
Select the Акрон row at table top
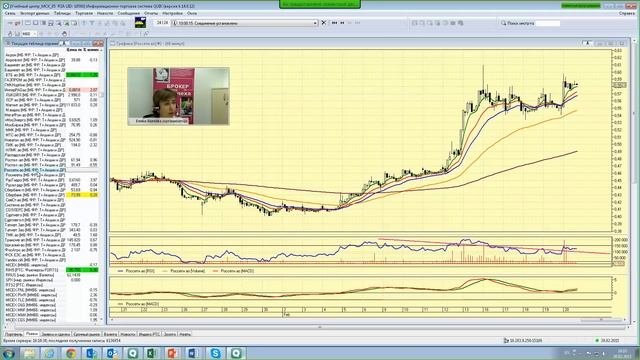52,55
